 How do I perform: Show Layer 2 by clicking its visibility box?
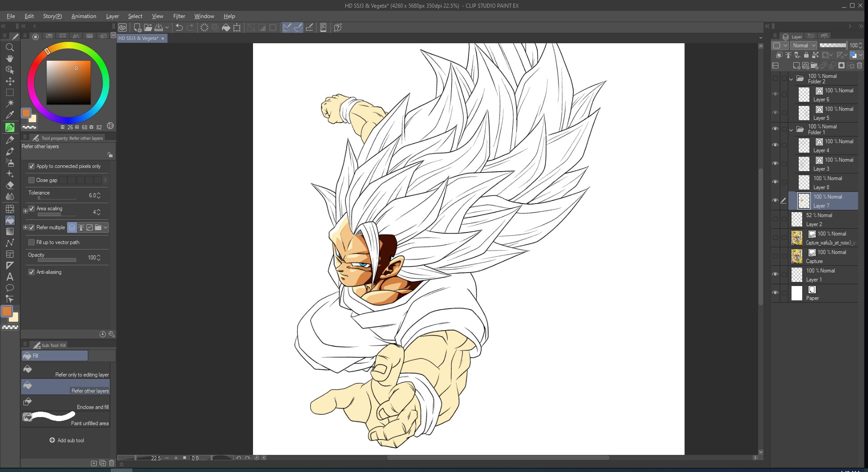[x=775, y=219]
